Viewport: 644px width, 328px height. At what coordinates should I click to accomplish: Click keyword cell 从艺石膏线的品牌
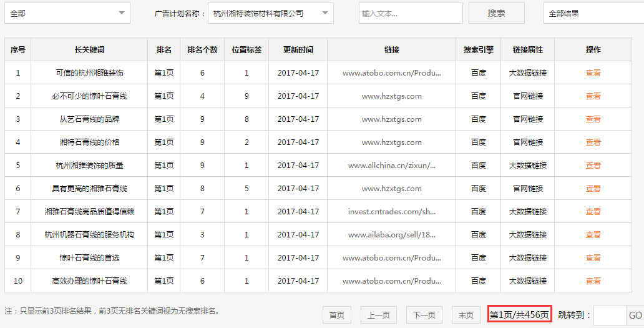[x=89, y=119]
